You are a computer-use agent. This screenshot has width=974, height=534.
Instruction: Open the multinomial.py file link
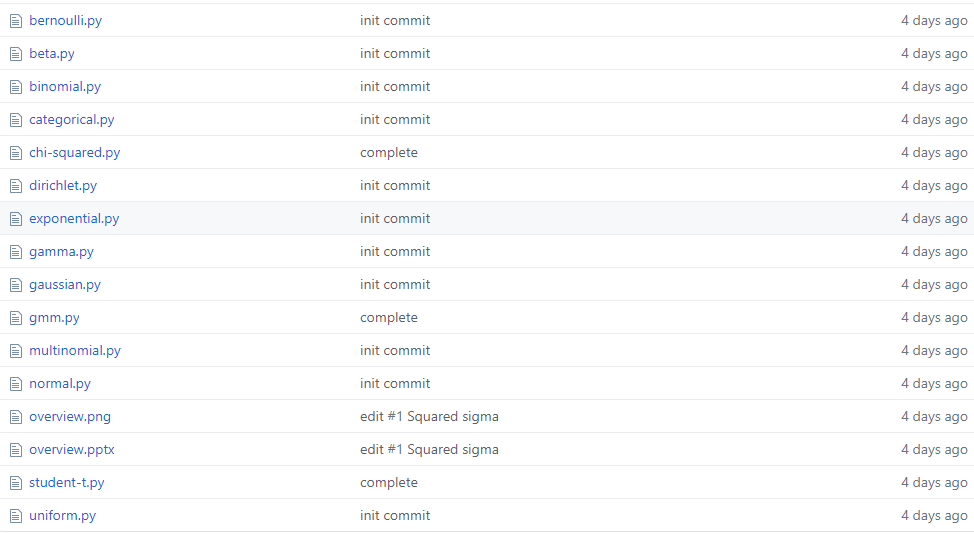(x=75, y=350)
